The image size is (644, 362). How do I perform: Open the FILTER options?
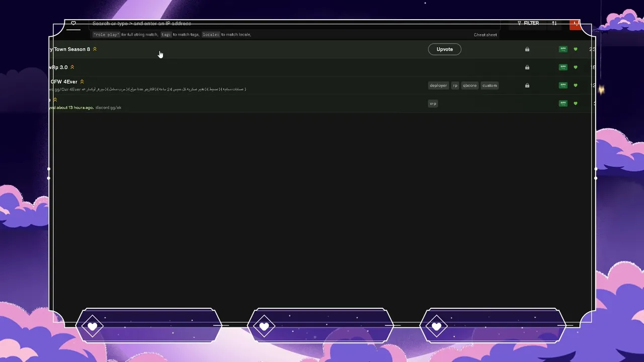click(528, 23)
